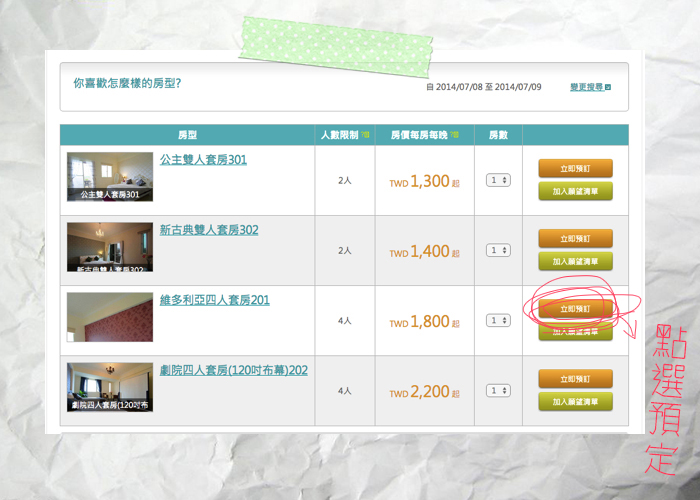The width and height of the screenshot is (700, 500).
Task: Book 維多利亞四人套房201 with 立即預訂
Action: [575, 308]
